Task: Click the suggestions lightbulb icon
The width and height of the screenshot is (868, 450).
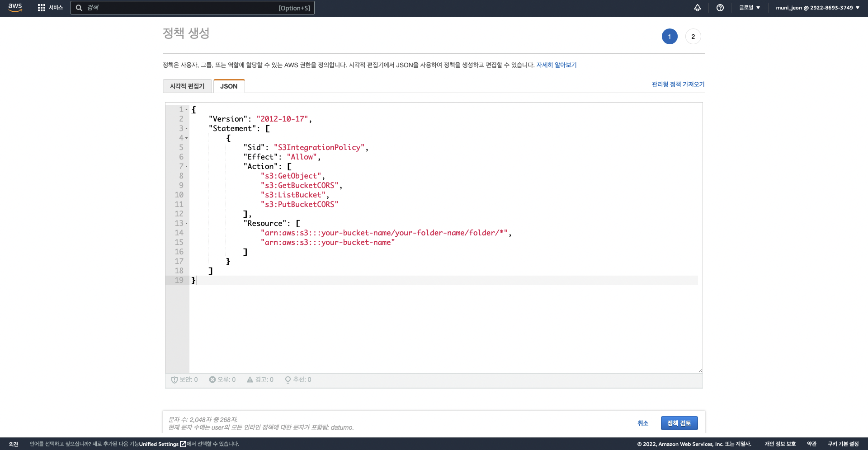Action: [288, 380]
